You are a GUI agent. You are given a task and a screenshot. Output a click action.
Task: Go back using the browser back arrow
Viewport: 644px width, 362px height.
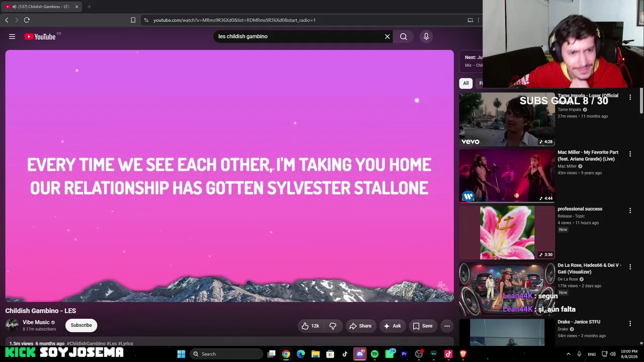[7, 20]
